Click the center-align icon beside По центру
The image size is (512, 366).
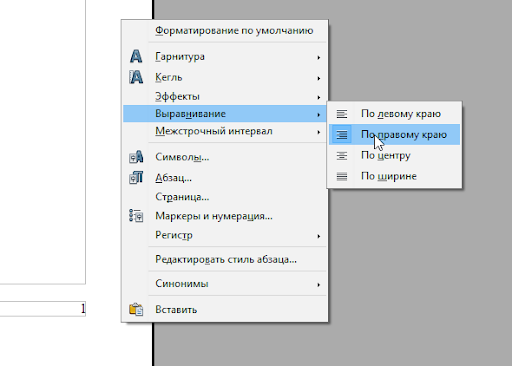(x=342, y=156)
